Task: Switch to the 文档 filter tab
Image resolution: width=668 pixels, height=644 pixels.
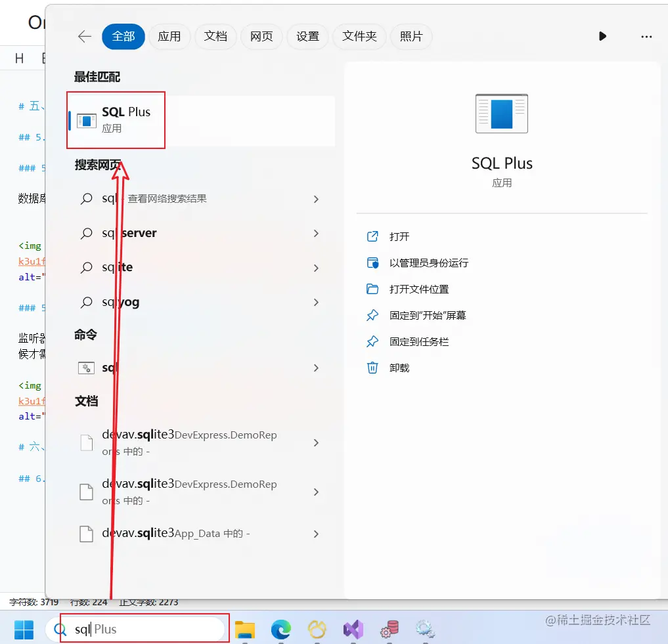Action: click(215, 37)
